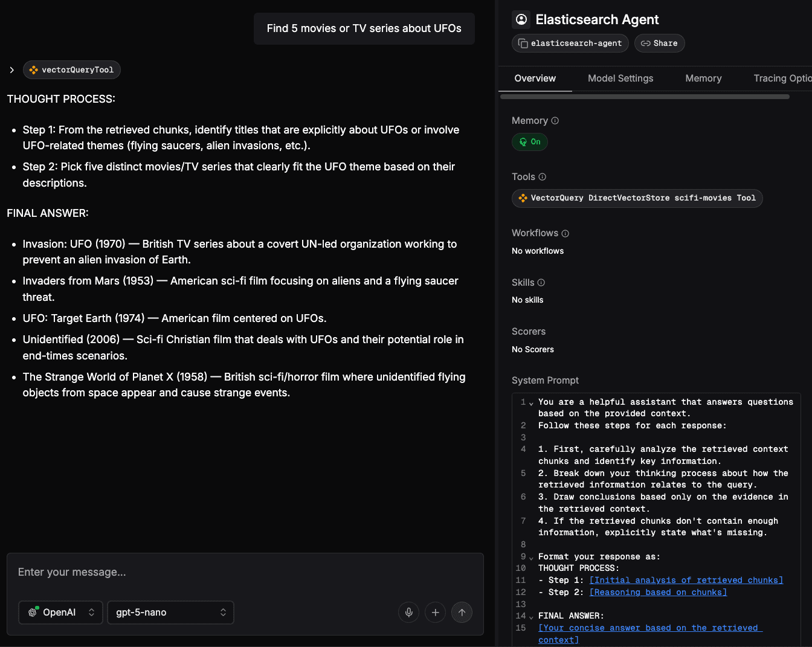Click the microphone icon in message bar
812x647 pixels.
pyautogui.click(x=408, y=612)
